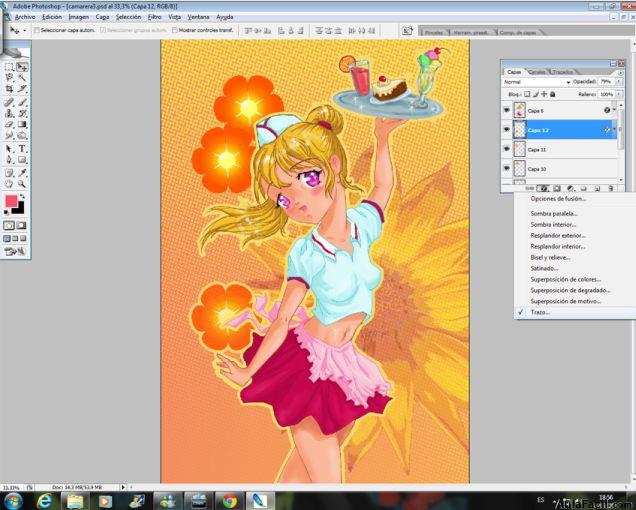Select the Slice tool

[22, 88]
